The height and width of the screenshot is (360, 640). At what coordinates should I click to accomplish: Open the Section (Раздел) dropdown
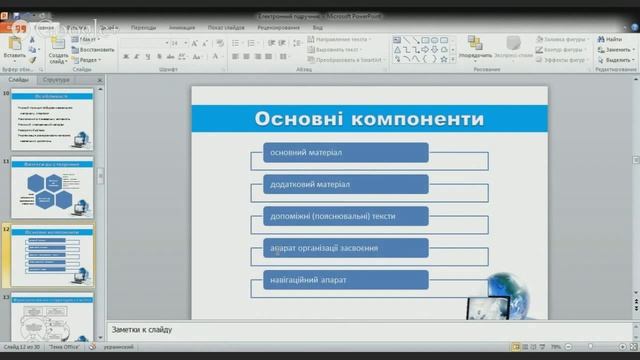tap(87, 60)
